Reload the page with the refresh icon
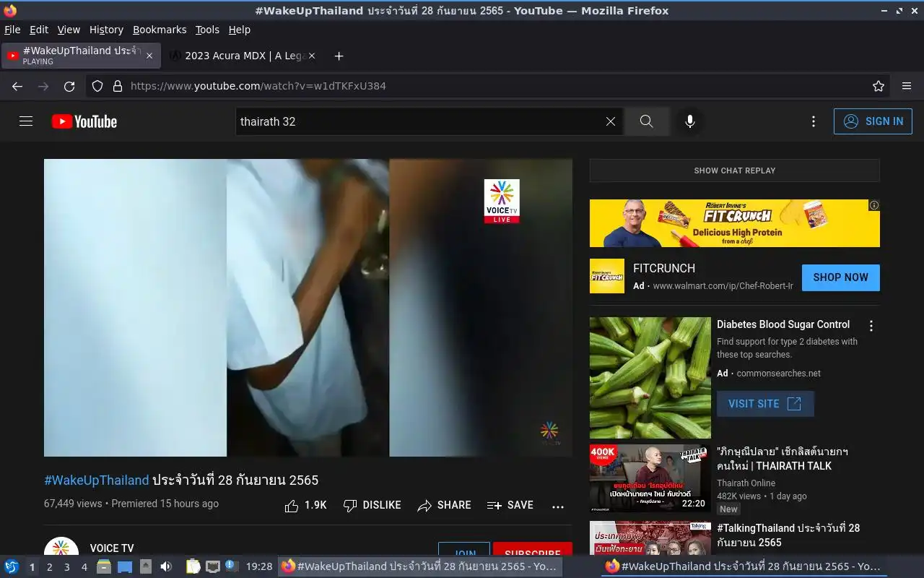The height and width of the screenshot is (578, 924). tap(69, 86)
